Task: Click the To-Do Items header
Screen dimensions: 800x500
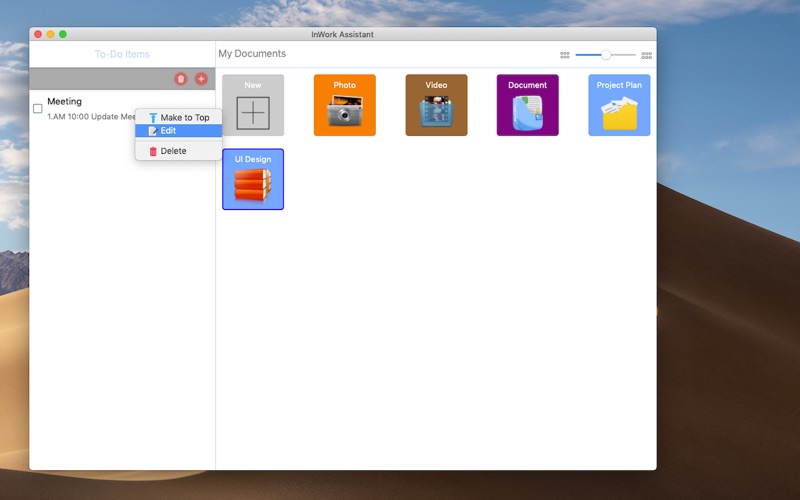Action: 122,54
